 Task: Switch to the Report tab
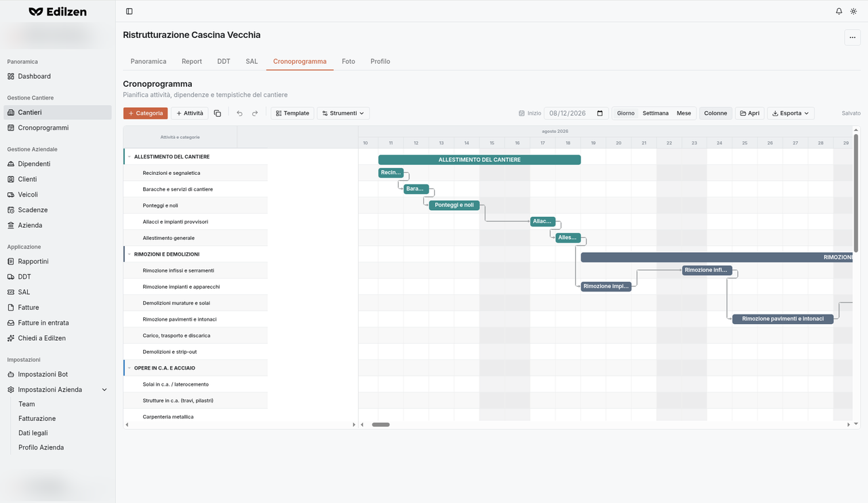pos(192,61)
